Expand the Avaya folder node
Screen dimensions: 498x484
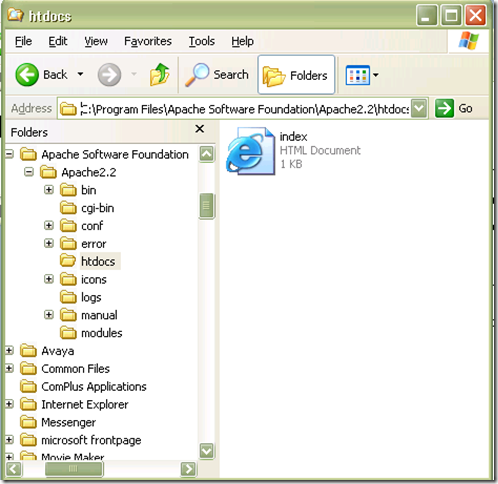(9, 350)
